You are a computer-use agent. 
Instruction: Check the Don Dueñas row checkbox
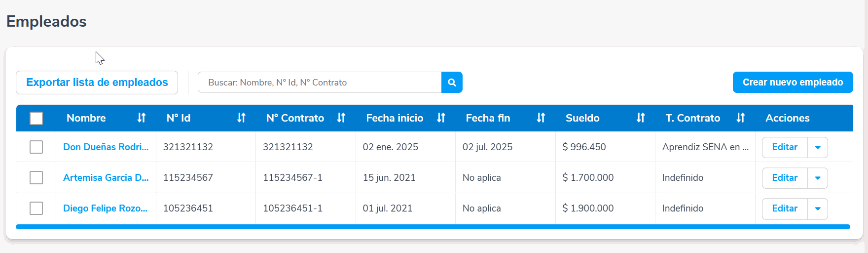[36, 147]
